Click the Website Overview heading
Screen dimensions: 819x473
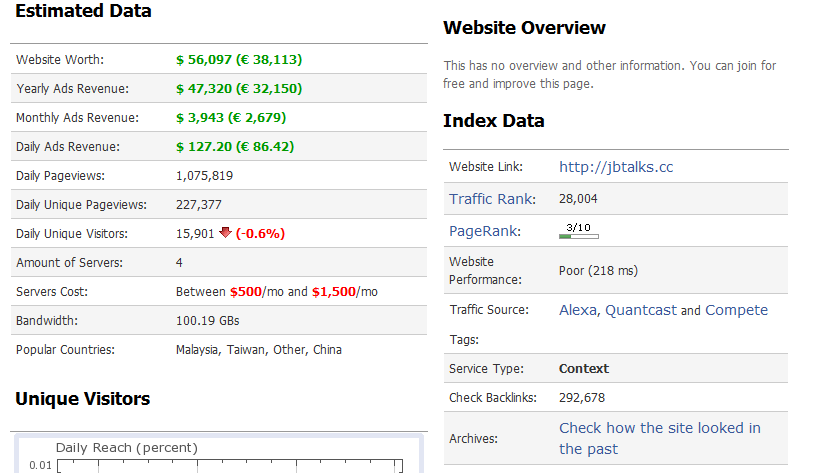[x=524, y=28]
